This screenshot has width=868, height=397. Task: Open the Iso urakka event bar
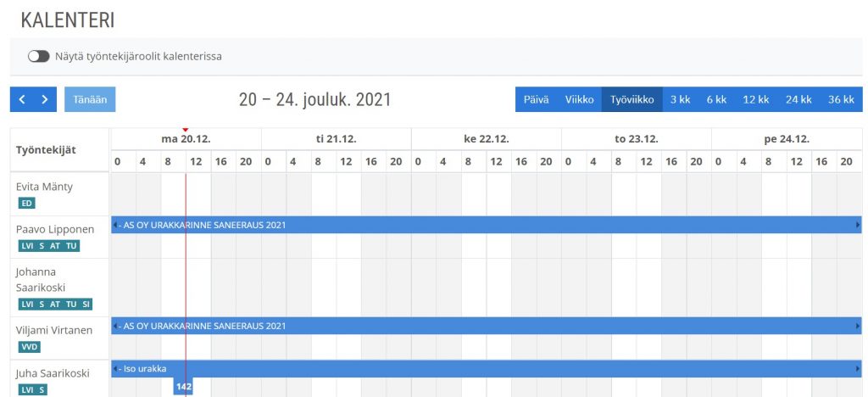point(487,369)
